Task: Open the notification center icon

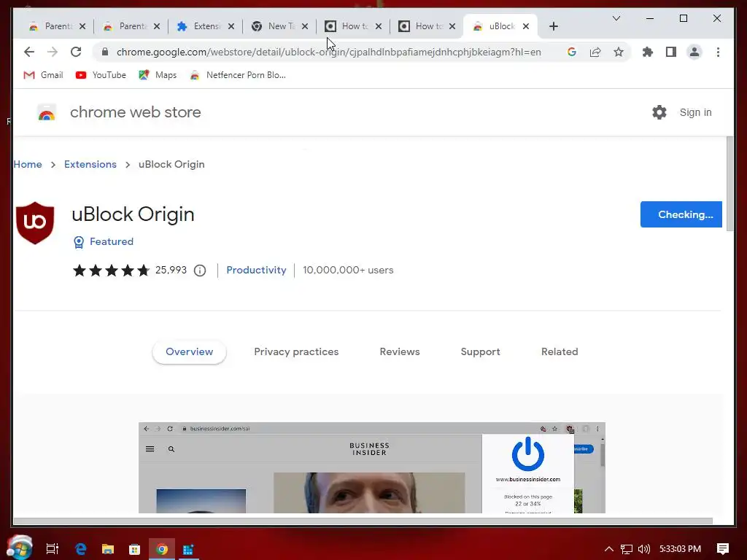Action: tap(722, 549)
